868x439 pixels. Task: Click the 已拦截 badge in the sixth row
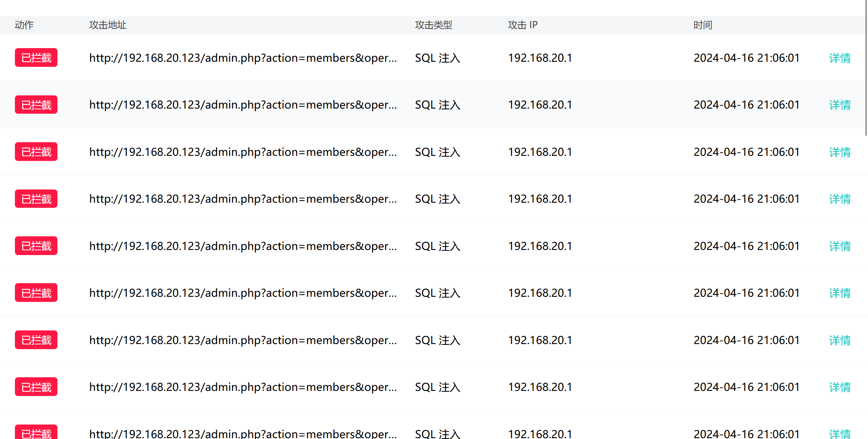(36, 293)
